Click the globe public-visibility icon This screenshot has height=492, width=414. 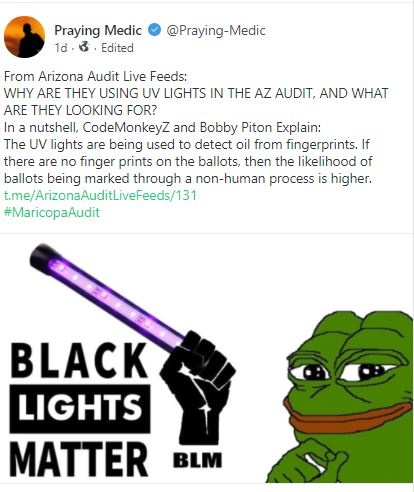pyautogui.click(x=85, y=47)
